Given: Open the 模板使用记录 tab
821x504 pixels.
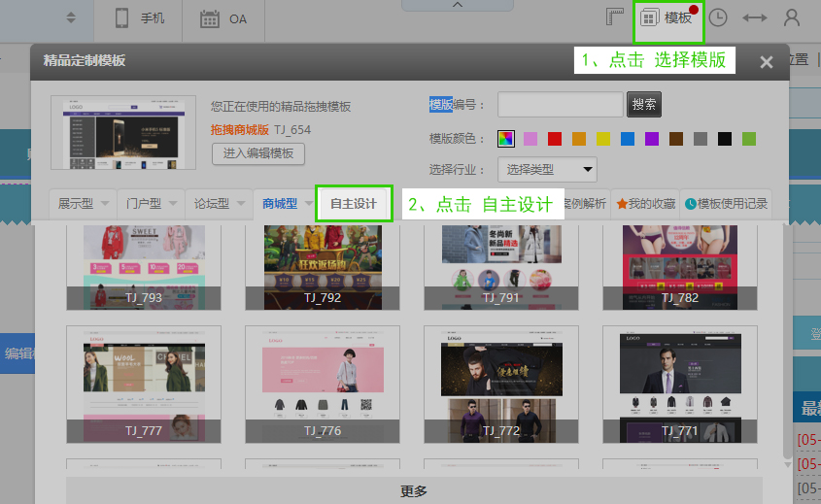Looking at the screenshot, I should click(726, 204).
